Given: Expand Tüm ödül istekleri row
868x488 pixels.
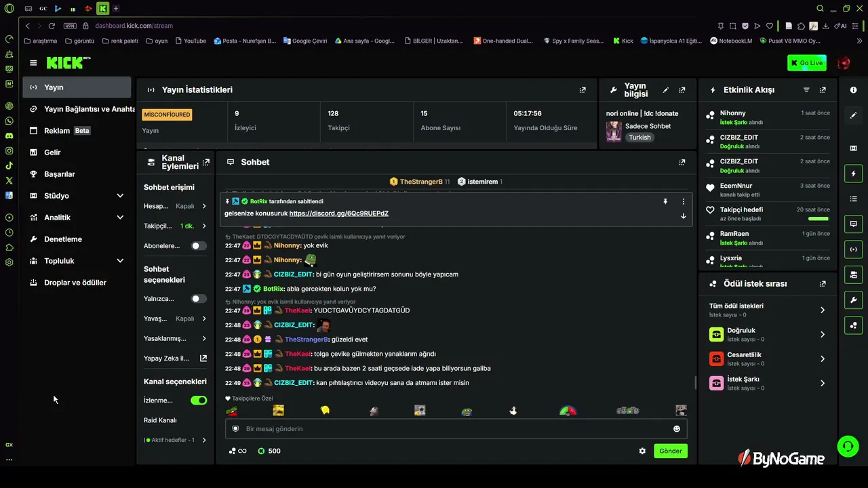Looking at the screenshot, I should [x=767, y=310].
